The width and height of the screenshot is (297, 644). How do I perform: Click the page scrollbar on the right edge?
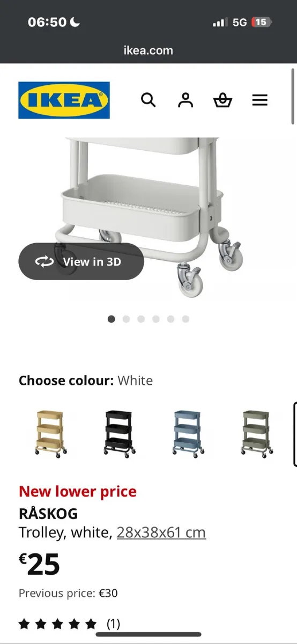click(293, 97)
